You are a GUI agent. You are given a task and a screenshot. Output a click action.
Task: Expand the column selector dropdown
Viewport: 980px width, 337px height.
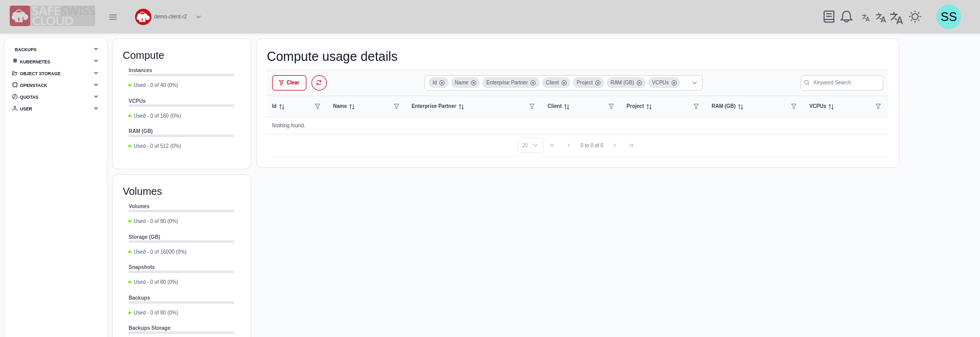click(695, 83)
